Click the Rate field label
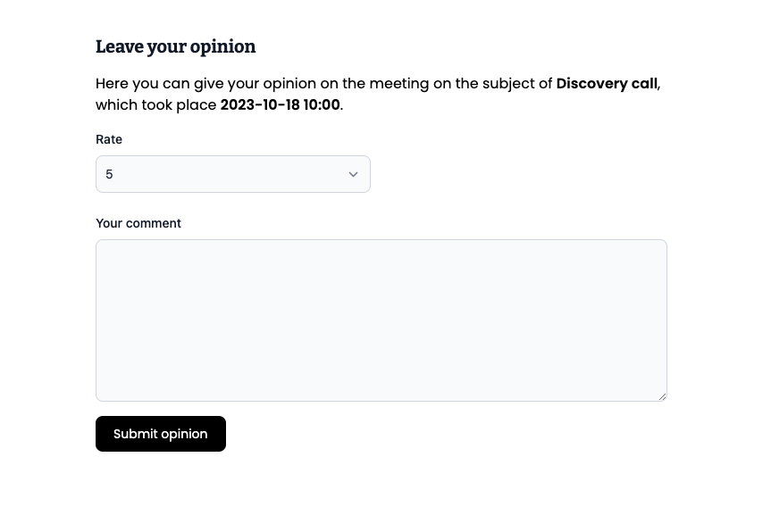Viewport: 771px width, 532px height. coord(108,139)
